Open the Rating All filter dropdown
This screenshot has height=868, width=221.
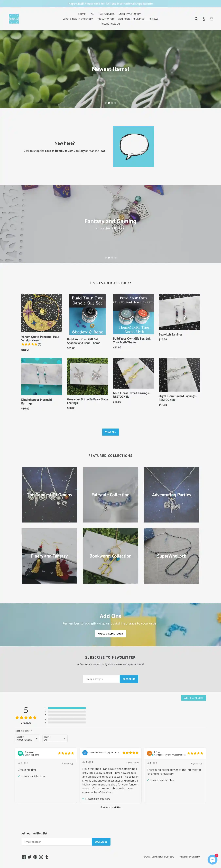coord(55,738)
